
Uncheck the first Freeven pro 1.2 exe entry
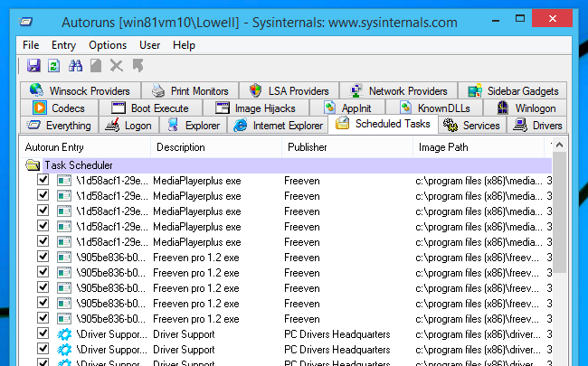coord(43,257)
